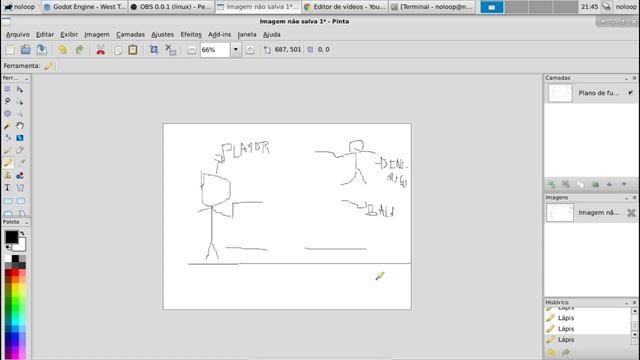Open the Arquivo menu
The image size is (640, 360).
18,35
